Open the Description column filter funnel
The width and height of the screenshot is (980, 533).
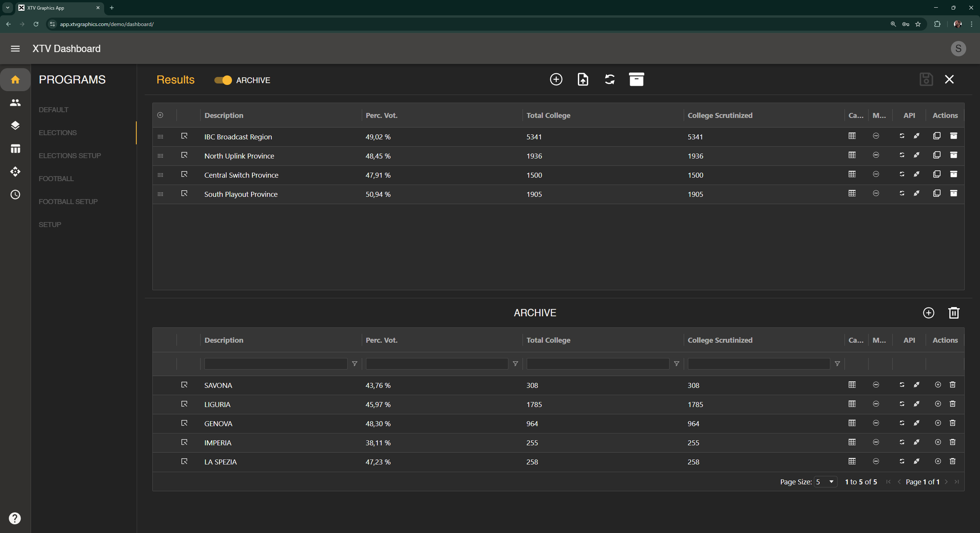coord(354,364)
